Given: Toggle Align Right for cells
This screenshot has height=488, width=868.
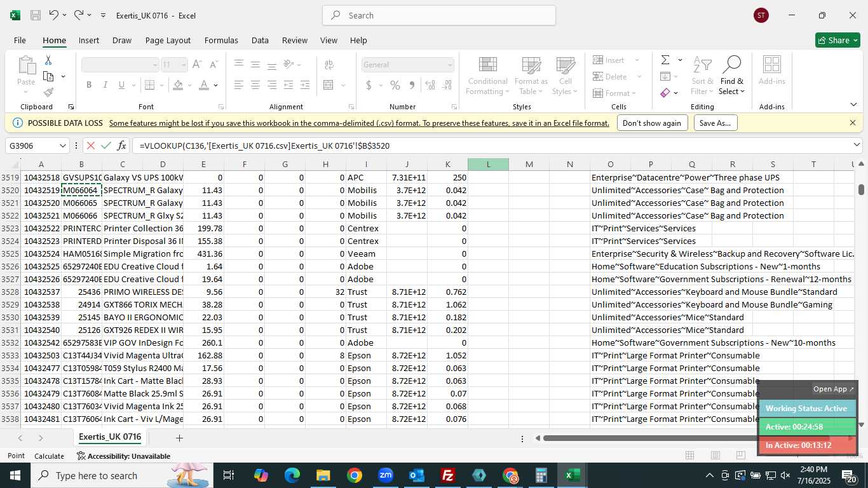Looking at the screenshot, I should pos(272,85).
